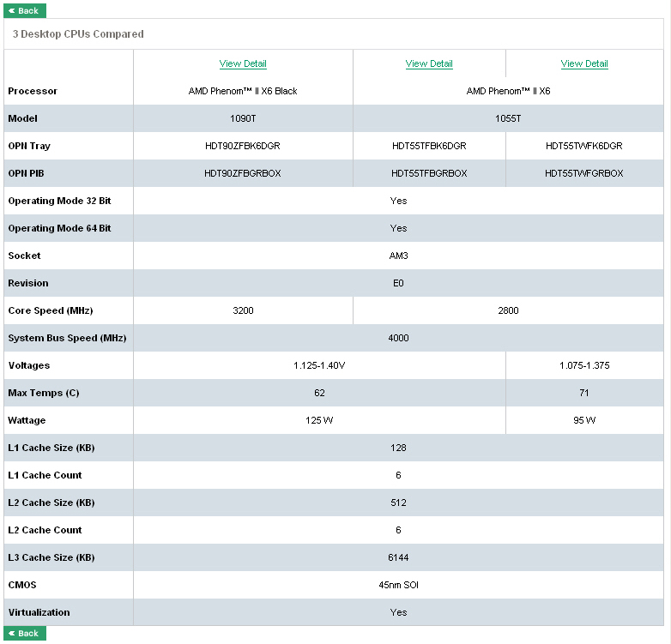This screenshot has height=644, width=671.
Task: Select the voltage range 1.075-1.375
Action: point(584,365)
